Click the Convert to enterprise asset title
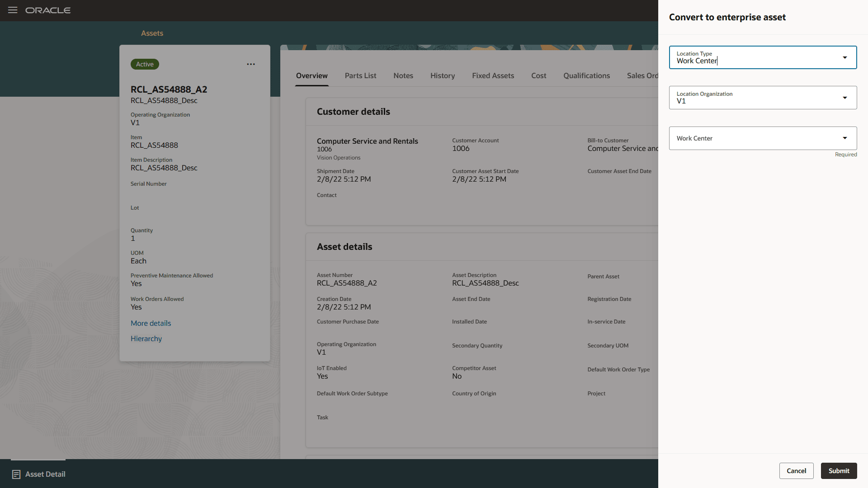 (727, 17)
